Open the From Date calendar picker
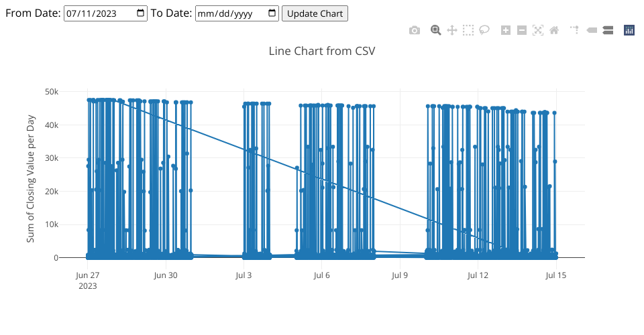Screen dimensions: 644x335 coord(140,13)
